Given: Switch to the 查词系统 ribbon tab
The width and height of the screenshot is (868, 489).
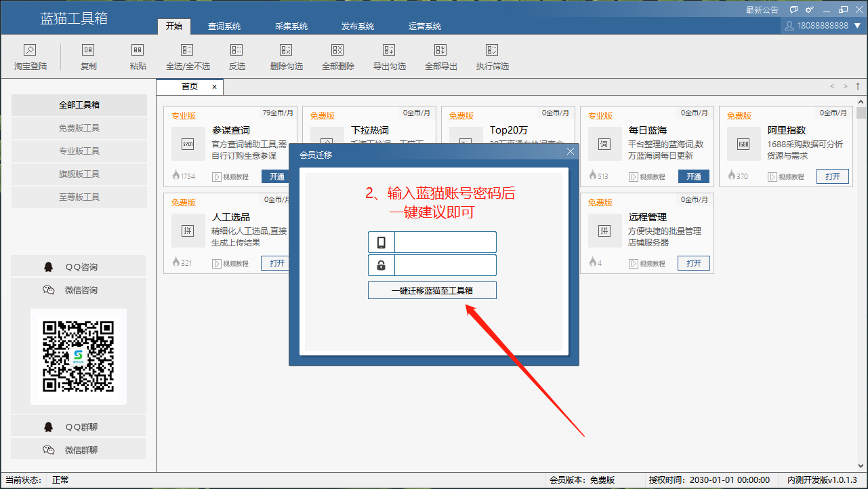Looking at the screenshot, I should click(x=224, y=26).
